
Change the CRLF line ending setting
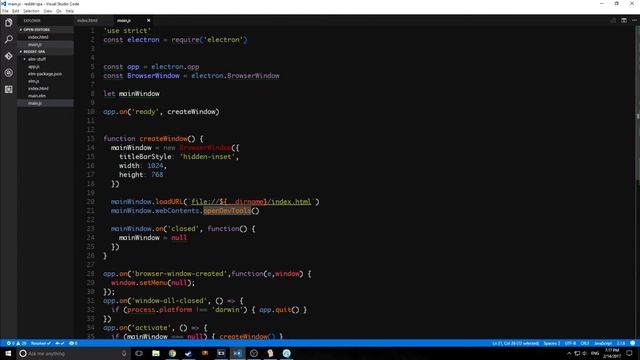584,343
